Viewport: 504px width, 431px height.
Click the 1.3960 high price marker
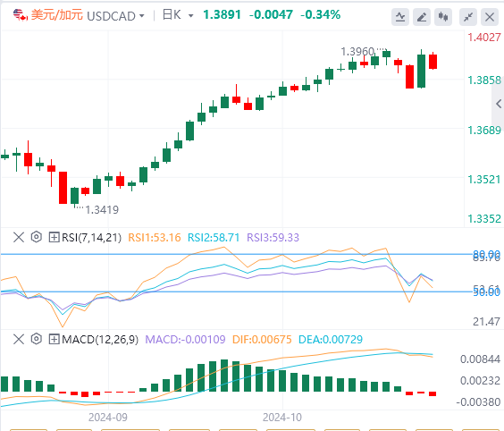[357, 52]
